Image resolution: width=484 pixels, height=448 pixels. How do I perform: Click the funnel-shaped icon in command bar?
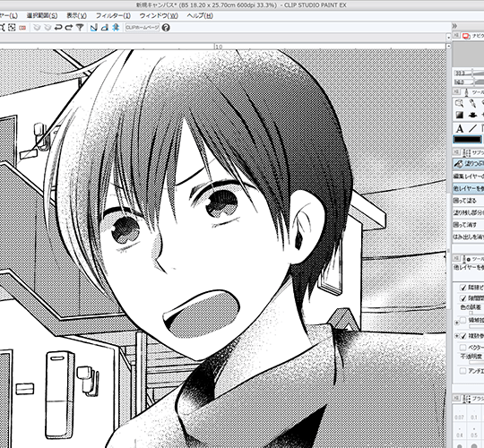(x=80, y=28)
